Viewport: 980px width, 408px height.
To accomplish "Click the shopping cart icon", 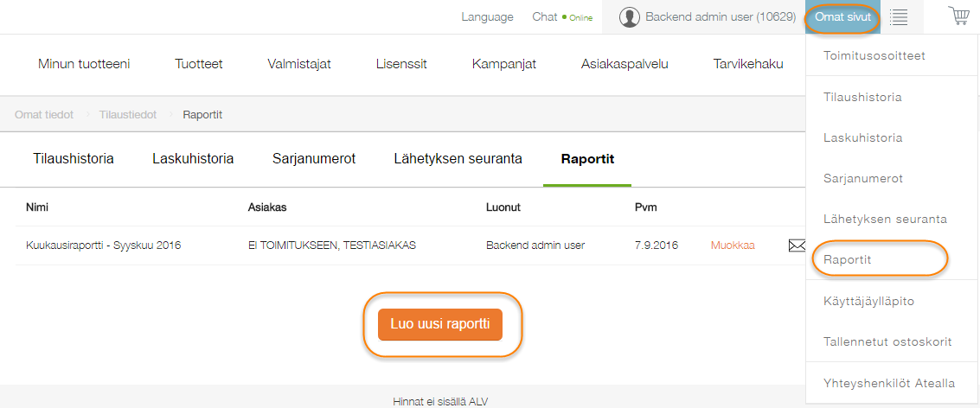I will click(958, 16).
